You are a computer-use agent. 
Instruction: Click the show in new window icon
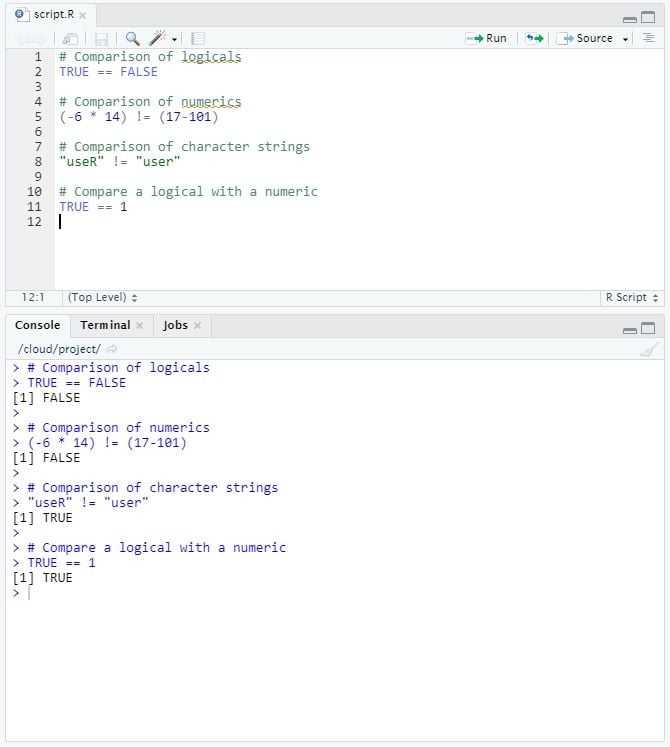coord(72,38)
